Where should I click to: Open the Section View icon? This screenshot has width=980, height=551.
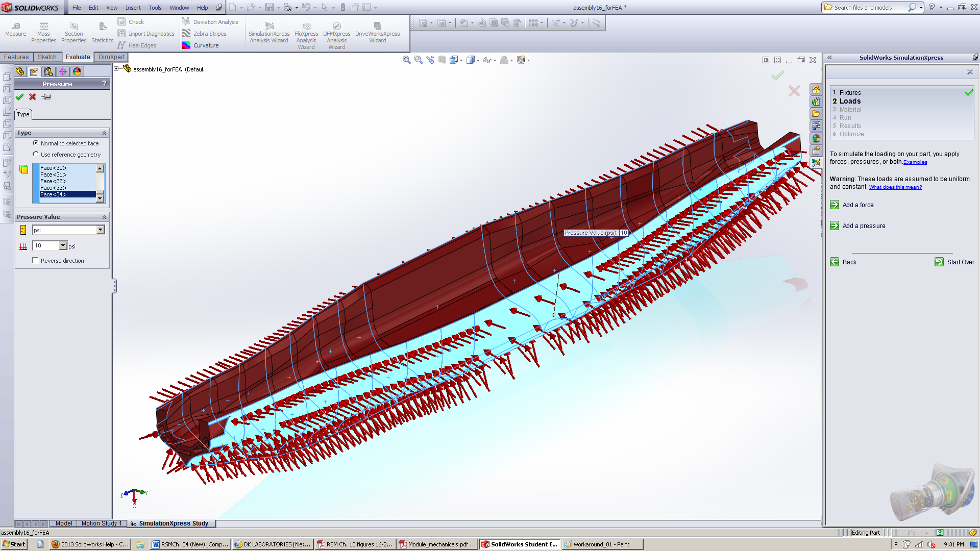click(442, 60)
